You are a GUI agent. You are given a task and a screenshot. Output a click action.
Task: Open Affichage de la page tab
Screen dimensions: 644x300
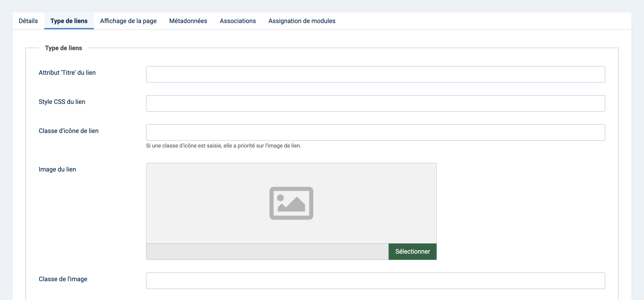pos(128,21)
